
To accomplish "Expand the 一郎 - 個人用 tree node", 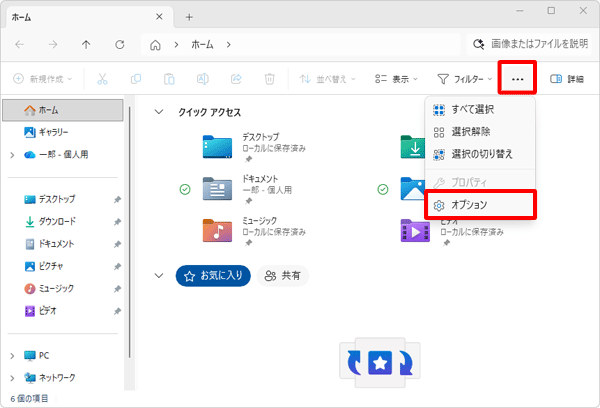I will point(12,155).
